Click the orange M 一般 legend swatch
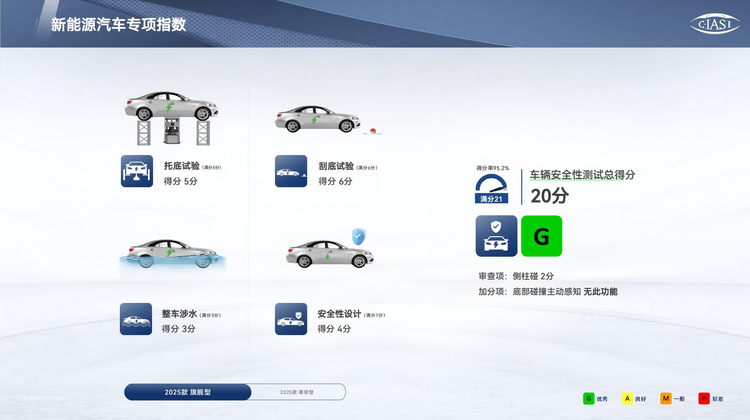This screenshot has height=420, width=750. pyautogui.click(x=665, y=398)
